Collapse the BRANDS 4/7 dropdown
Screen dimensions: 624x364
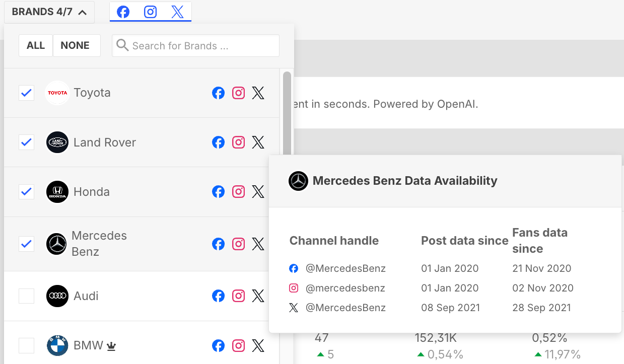pos(49,12)
